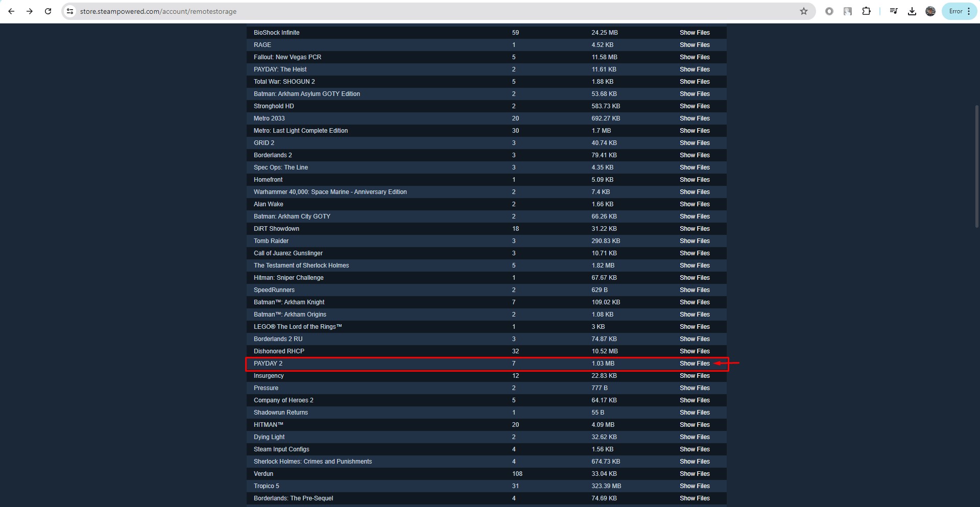This screenshot has height=507, width=980.
Task: Click the '24.25 MB' size value
Action: (x=605, y=33)
